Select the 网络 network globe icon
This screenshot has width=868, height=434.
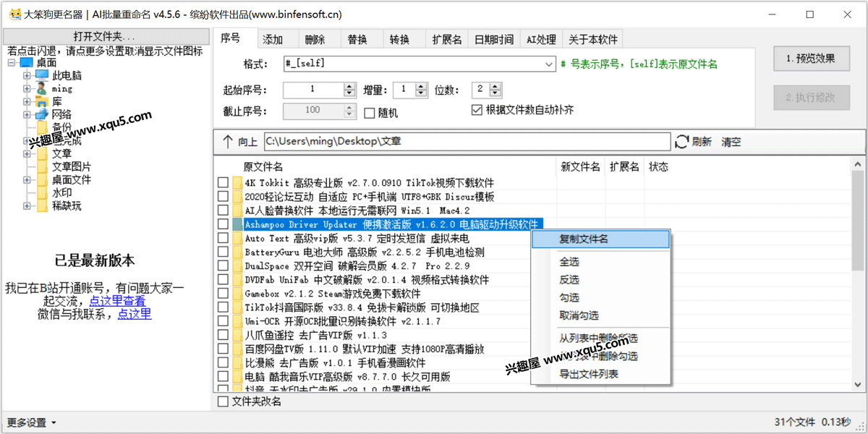tap(41, 114)
